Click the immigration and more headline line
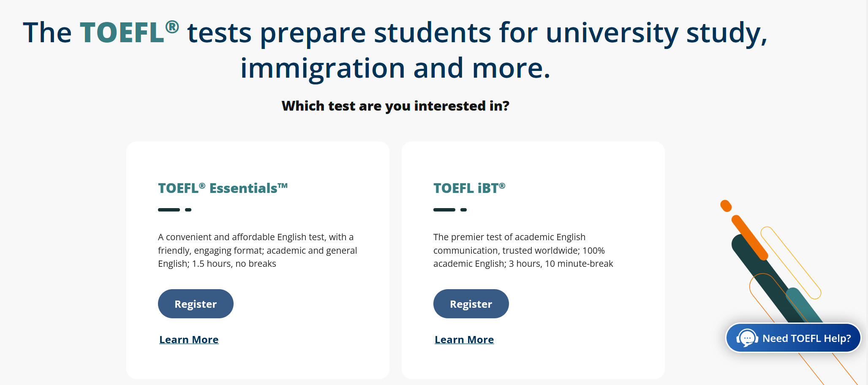Screen dimensions: 868x385 coord(395,68)
